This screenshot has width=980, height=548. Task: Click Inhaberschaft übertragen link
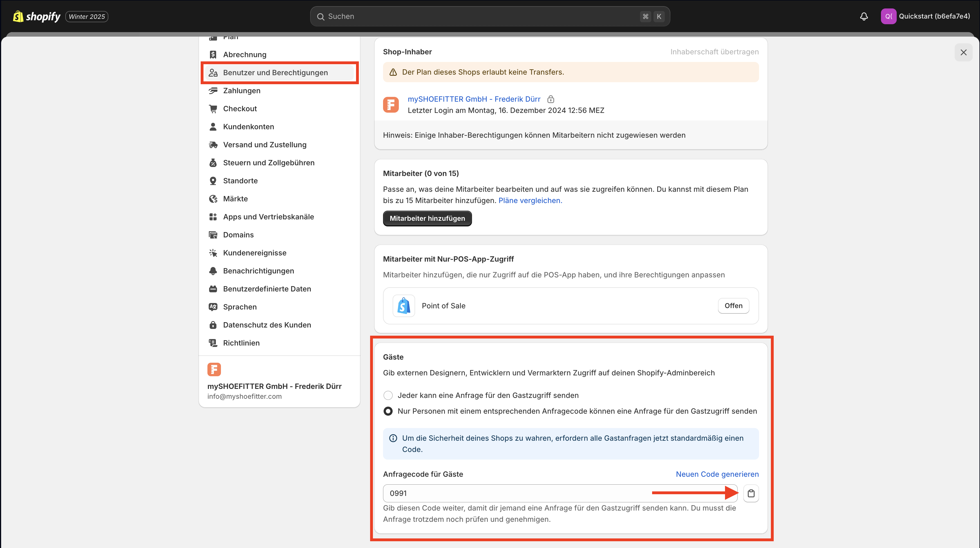(715, 52)
